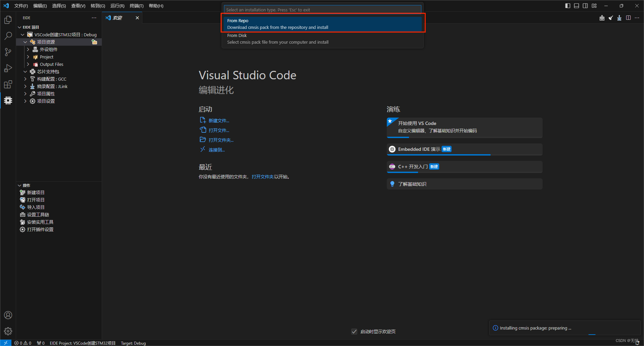Open the 编辑(E) menu

[40, 6]
